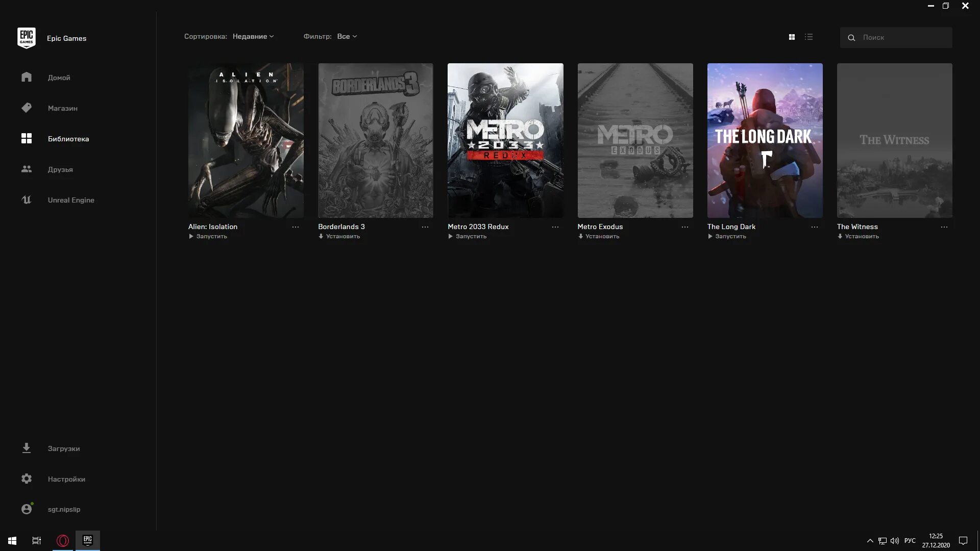Switch library to list view
The height and width of the screenshot is (551, 980).
click(x=808, y=37)
